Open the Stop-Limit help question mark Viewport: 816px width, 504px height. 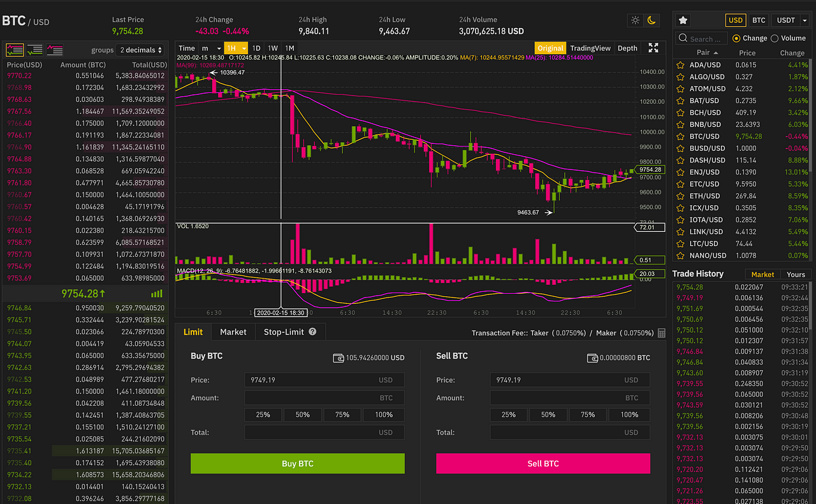tap(312, 331)
